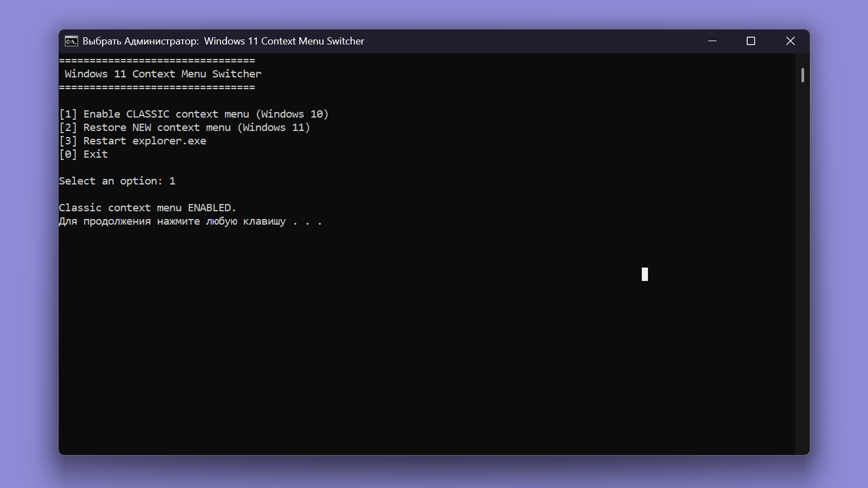868x488 pixels.
Task: Maximize the console window
Action: pos(750,41)
